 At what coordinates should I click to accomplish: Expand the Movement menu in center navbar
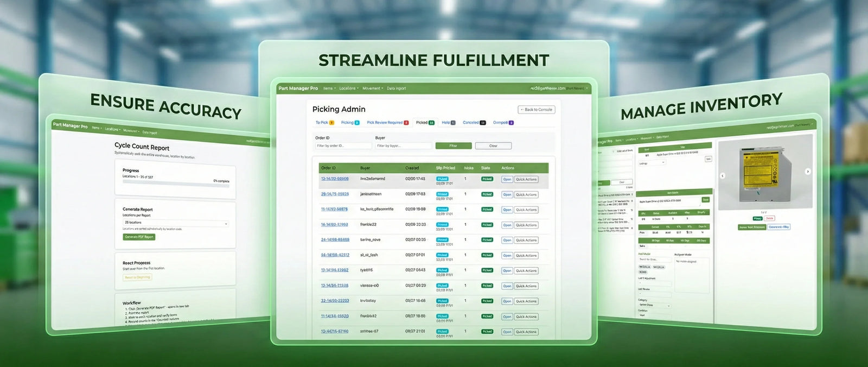[x=372, y=88]
